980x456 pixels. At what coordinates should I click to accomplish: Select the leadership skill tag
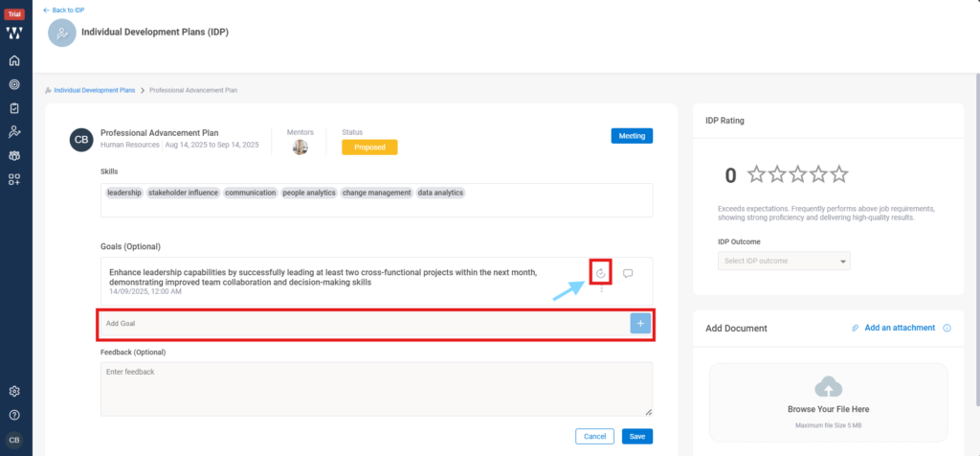[x=124, y=193]
